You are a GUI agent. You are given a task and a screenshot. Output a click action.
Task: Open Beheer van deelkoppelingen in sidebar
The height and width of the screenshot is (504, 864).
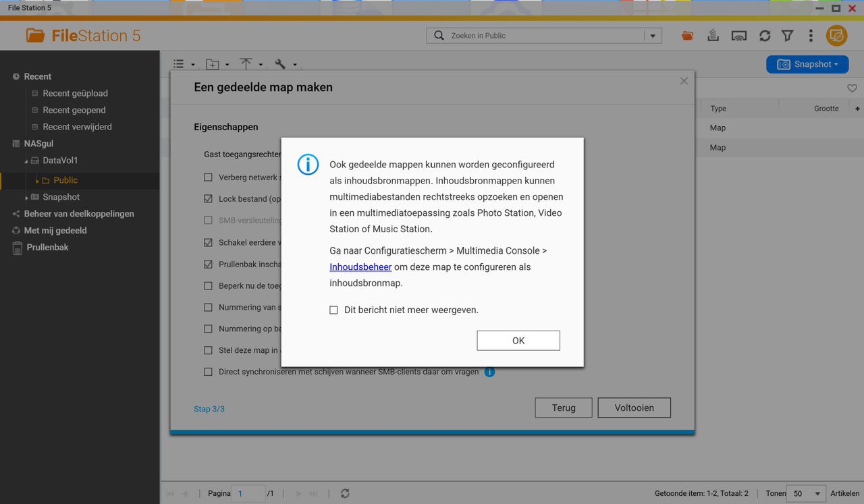[79, 214]
